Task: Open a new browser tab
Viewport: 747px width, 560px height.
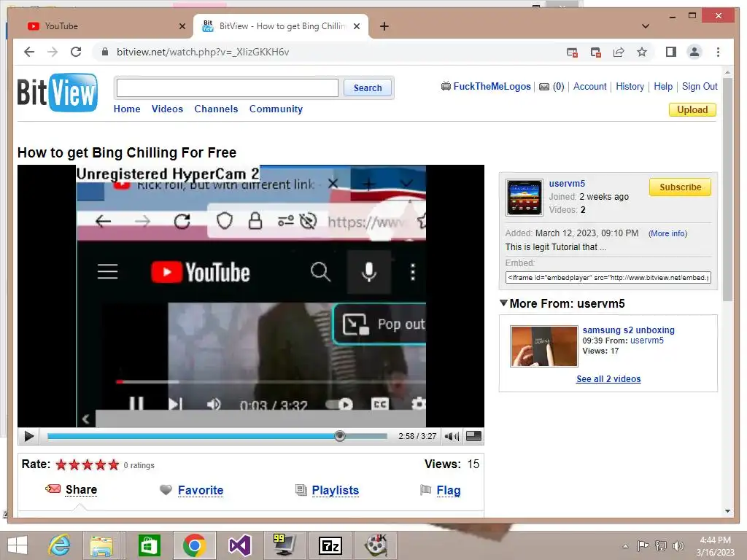Action: (384, 26)
